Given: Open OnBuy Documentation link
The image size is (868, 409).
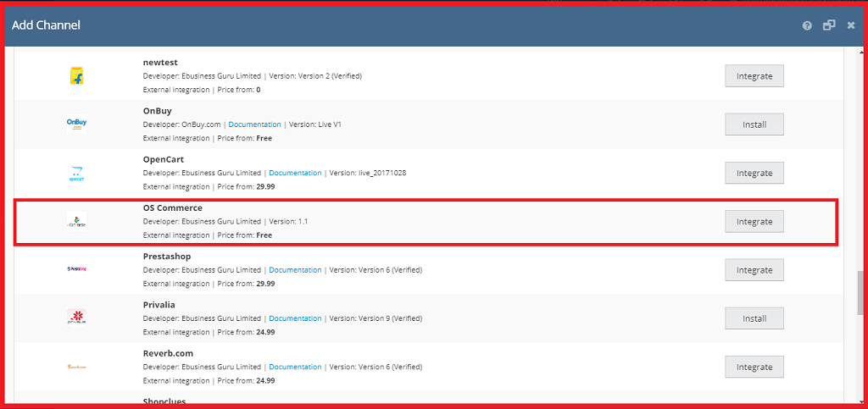Looking at the screenshot, I should (x=254, y=124).
